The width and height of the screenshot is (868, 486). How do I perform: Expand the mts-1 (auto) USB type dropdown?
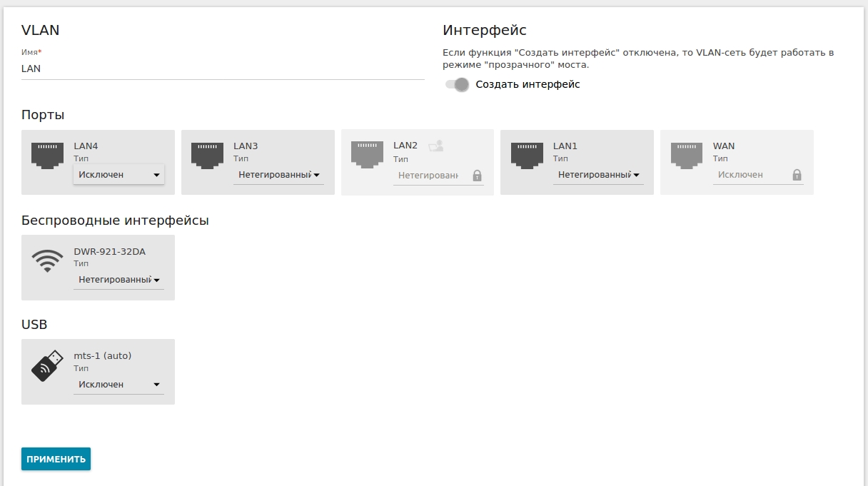tap(118, 385)
